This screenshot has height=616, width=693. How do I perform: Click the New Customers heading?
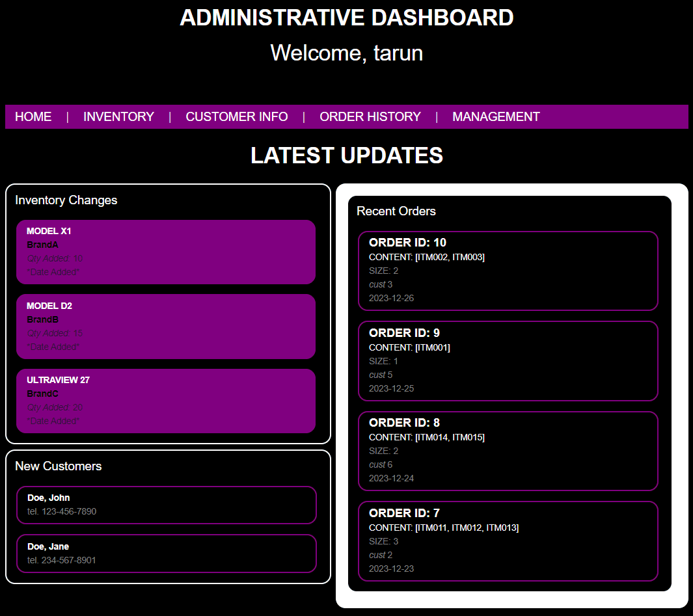[59, 466]
